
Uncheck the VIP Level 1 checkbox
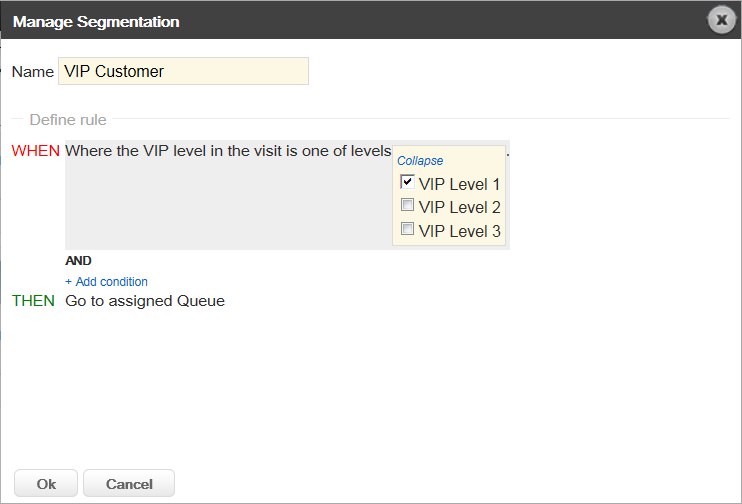[x=407, y=182]
